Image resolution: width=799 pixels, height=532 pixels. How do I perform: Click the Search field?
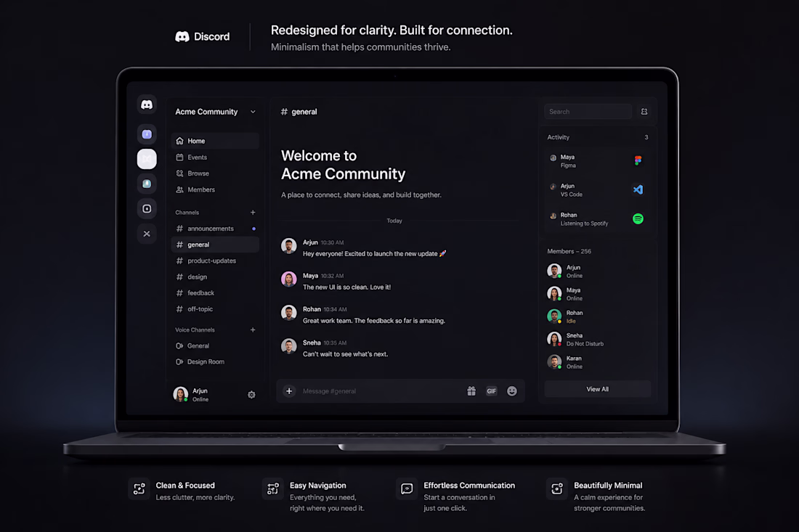[588, 112]
